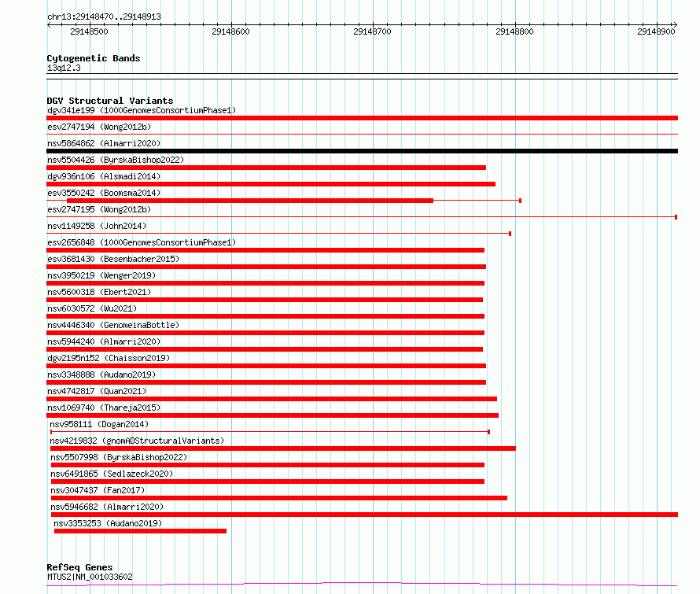
Task: Click the DGV Structural Variants track title
Action: point(110,101)
